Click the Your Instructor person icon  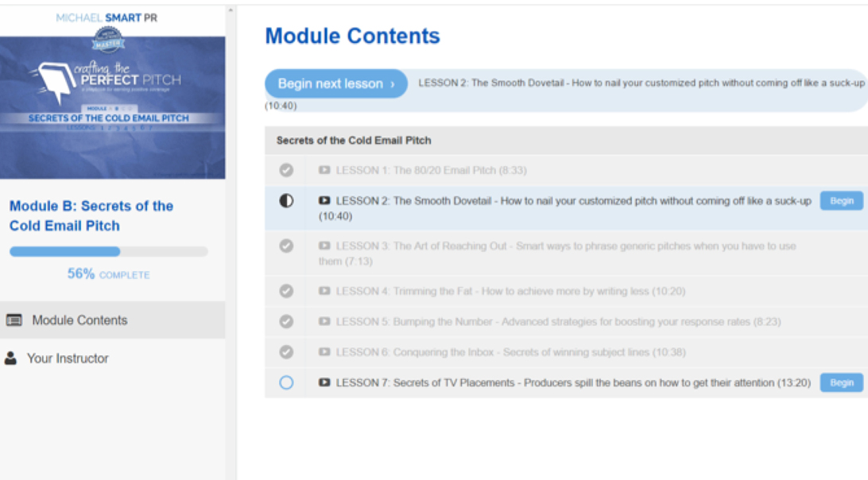point(10,358)
